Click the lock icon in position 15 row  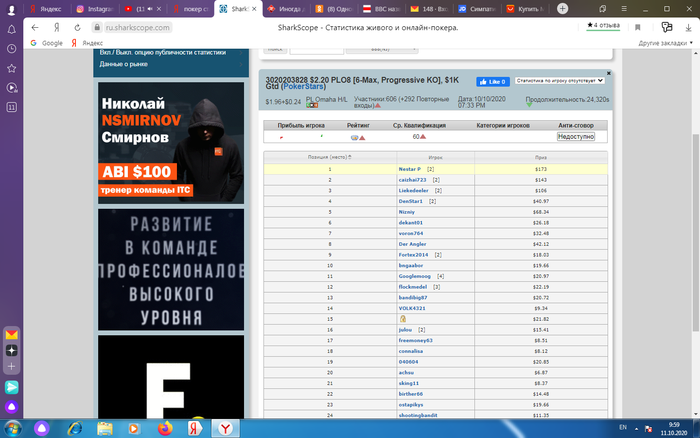[x=403, y=319]
